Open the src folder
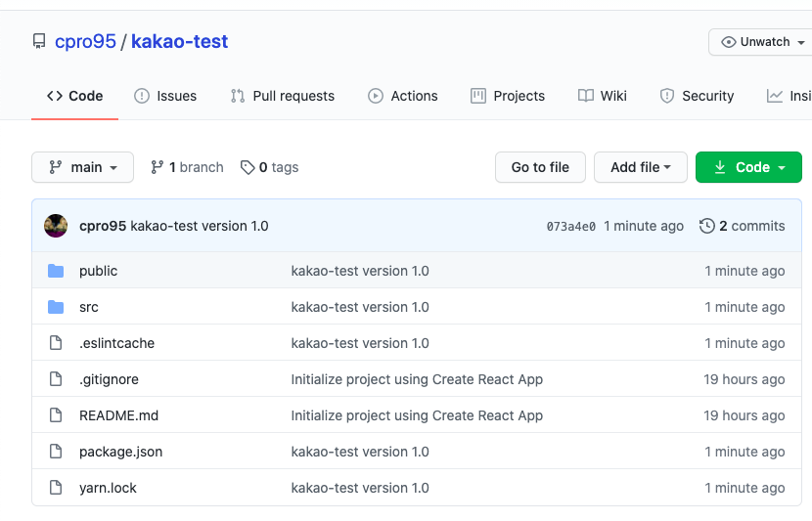 tap(89, 307)
